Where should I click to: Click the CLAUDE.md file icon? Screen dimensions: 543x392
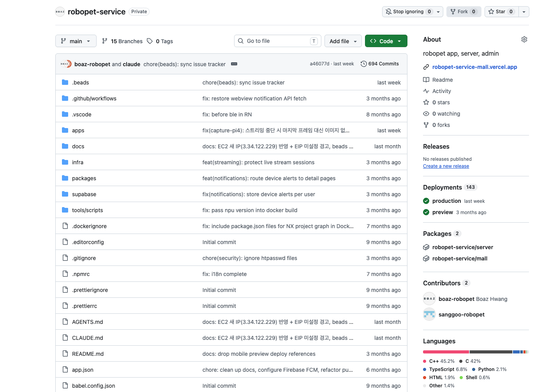pos(65,338)
